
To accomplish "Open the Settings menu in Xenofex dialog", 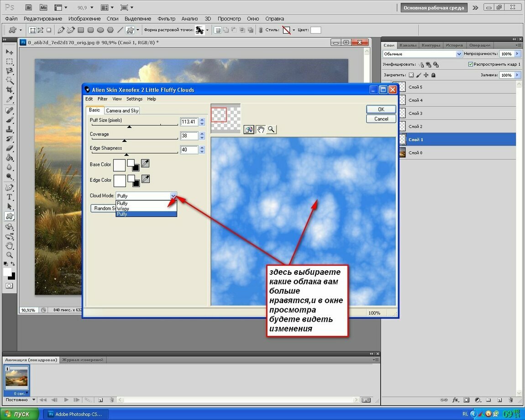I will [134, 99].
